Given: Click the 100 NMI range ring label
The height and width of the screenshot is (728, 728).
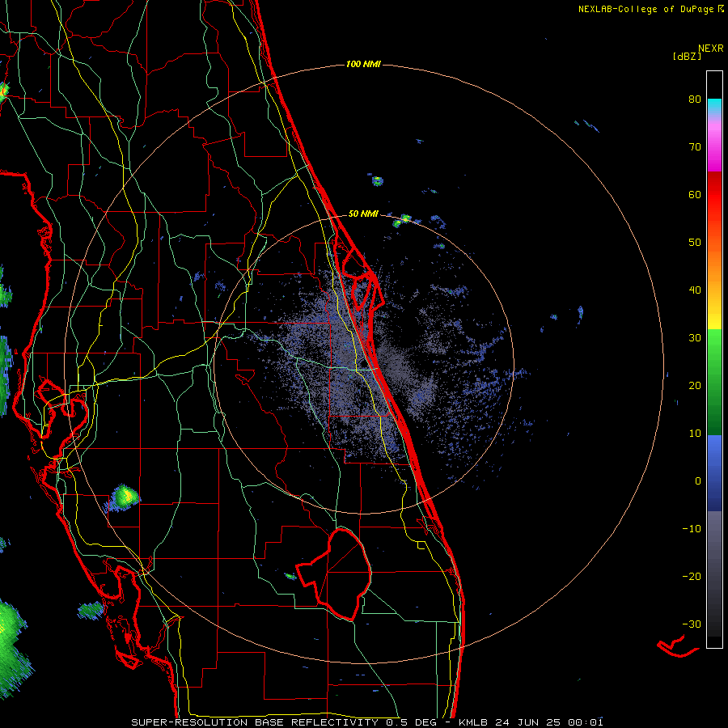Looking at the screenshot, I should 363,64.
